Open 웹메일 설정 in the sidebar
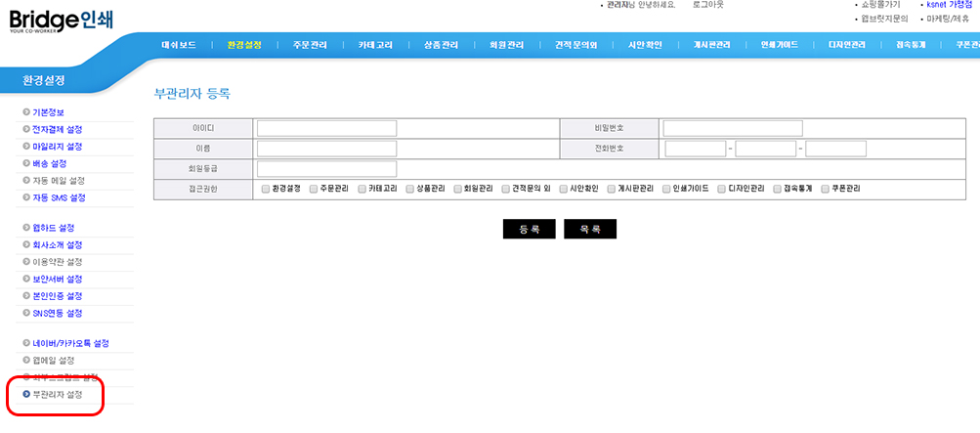Image resolution: width=980 pixels, height=433 pixels. (x=53, y=361)
